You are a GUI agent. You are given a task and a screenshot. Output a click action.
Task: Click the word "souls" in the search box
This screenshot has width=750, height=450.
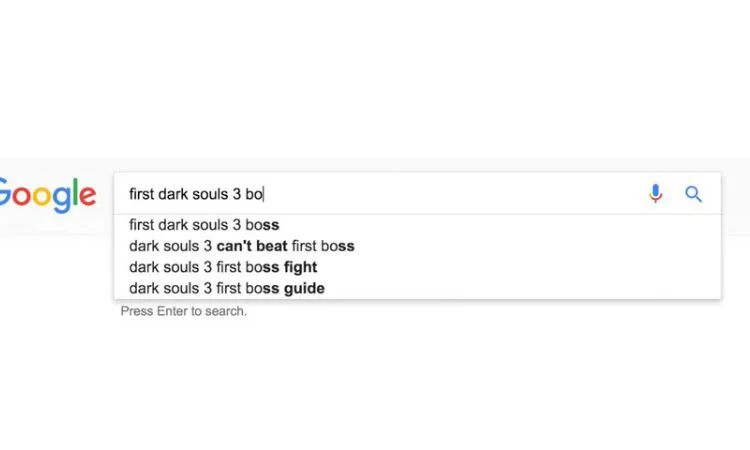pyautogui.click(x=210, y=194)
